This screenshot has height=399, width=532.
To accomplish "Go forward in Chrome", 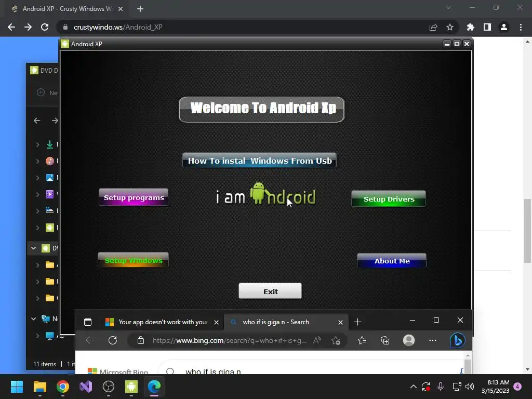I will click(x=28, y=27).
